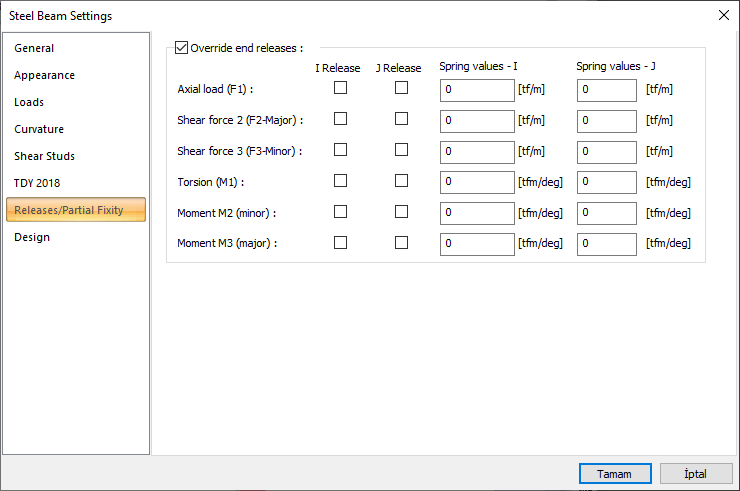
Task: Open the Shear Studs tab
Action: (x=44, y=156)
